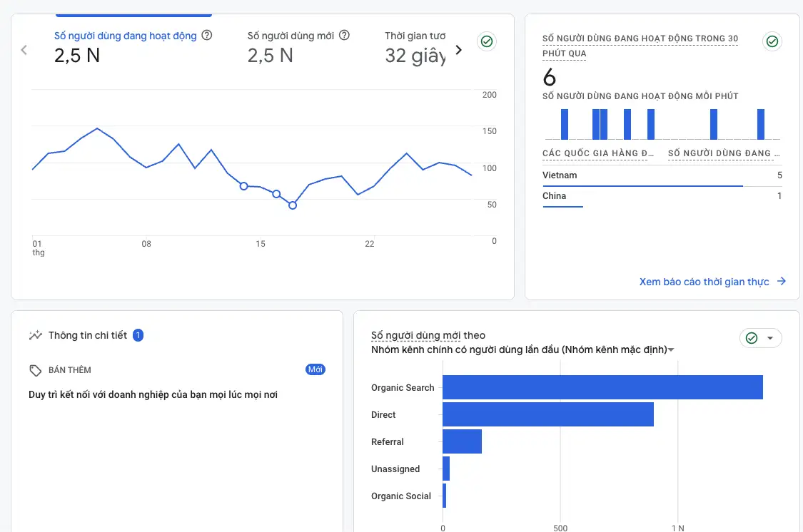This screenshot has width=803, height=532.
Task: Select the Vietnam row in country list
Action: click(x=662, y=175)
